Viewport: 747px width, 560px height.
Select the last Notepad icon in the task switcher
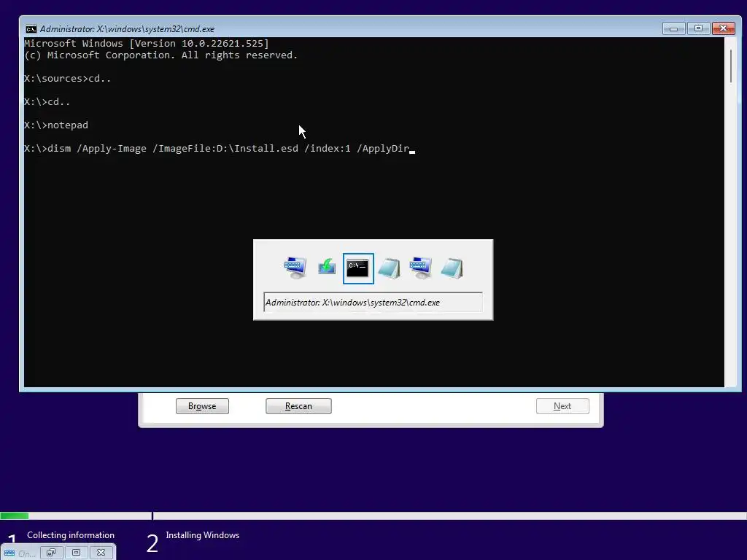coord(452,268)
